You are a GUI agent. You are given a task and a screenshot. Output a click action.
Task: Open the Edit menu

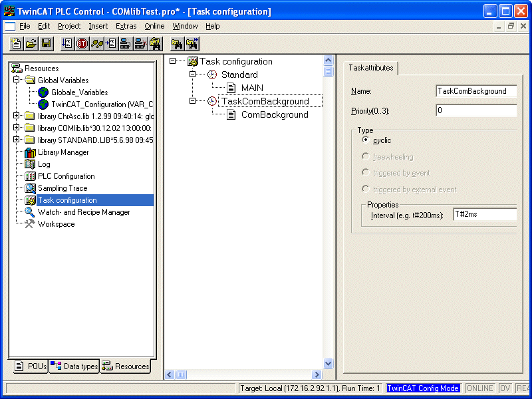pyautogui.click(x=44, y=26)
